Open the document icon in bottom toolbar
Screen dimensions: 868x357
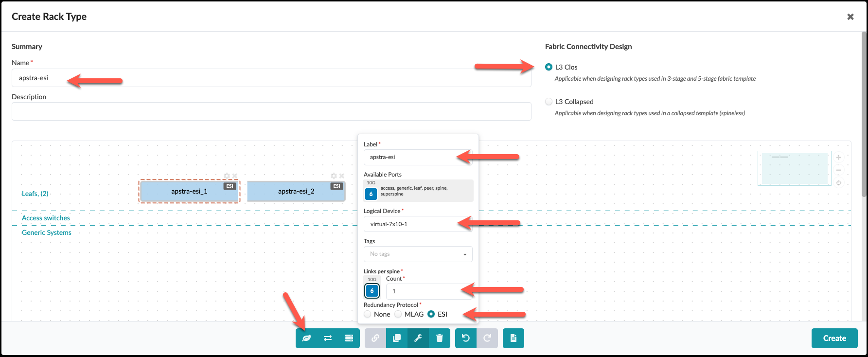click(514, 339)
